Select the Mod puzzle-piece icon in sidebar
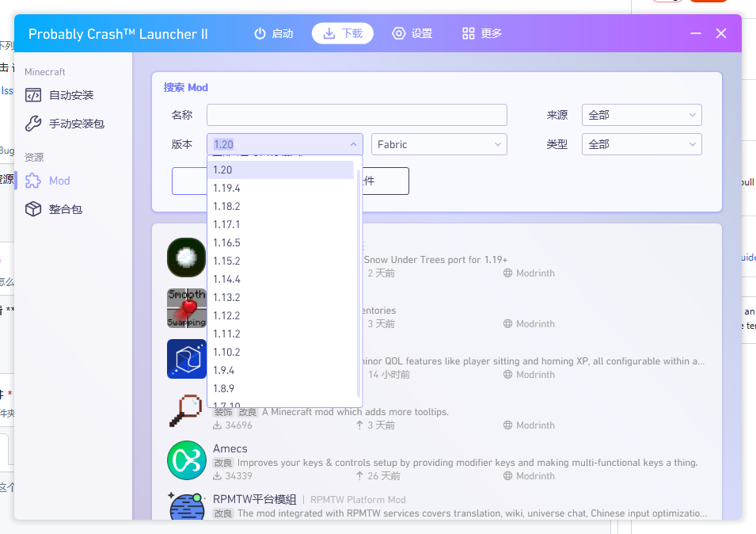This screenshot has width=756, height=534. point(33,181)
